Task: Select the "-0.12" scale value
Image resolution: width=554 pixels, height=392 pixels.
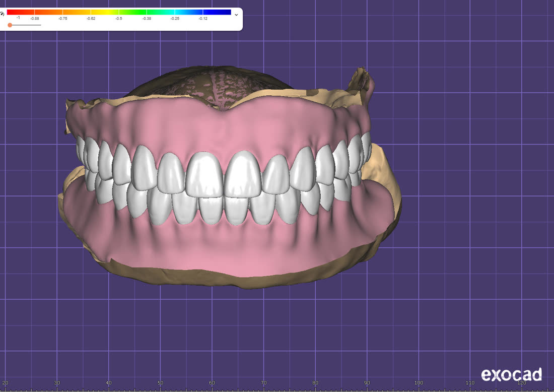Action: pyautogui.click(x=203, y=18)
